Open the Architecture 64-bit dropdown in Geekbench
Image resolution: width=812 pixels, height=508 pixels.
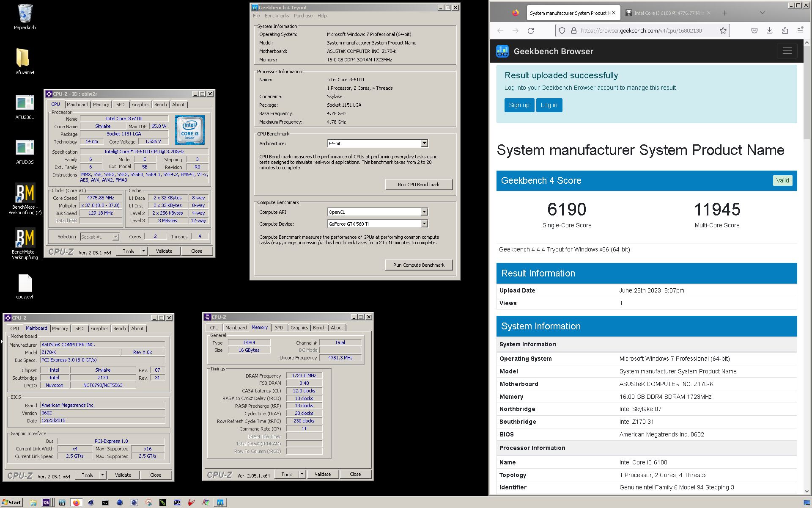(424, 144)
